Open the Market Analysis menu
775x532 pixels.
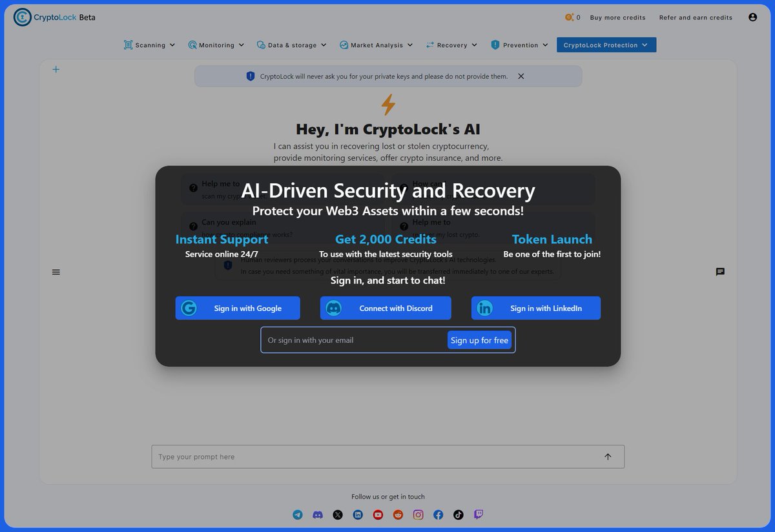(376, 45)
